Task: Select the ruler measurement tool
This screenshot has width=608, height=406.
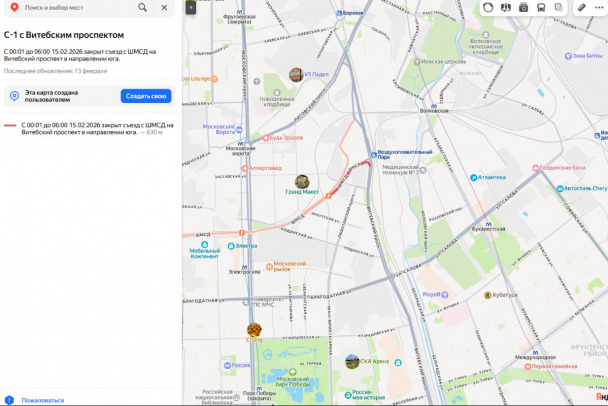Action: 582,7
